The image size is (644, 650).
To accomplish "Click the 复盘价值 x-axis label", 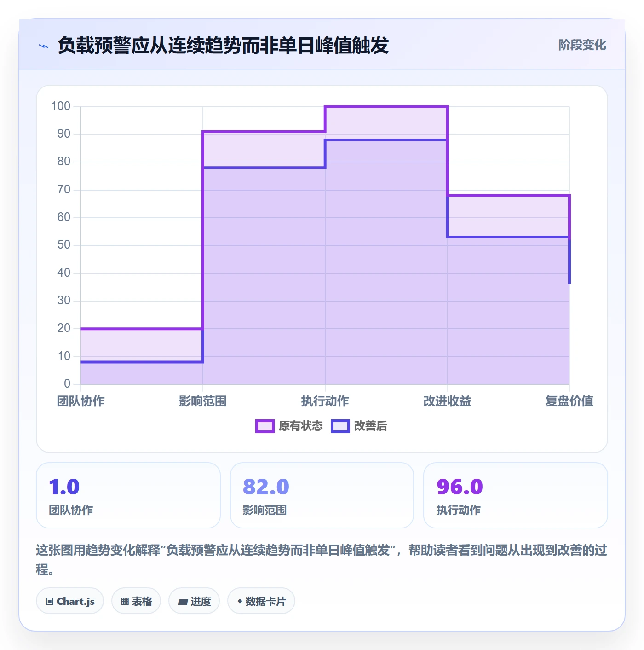I will click(x=569, y=401).
